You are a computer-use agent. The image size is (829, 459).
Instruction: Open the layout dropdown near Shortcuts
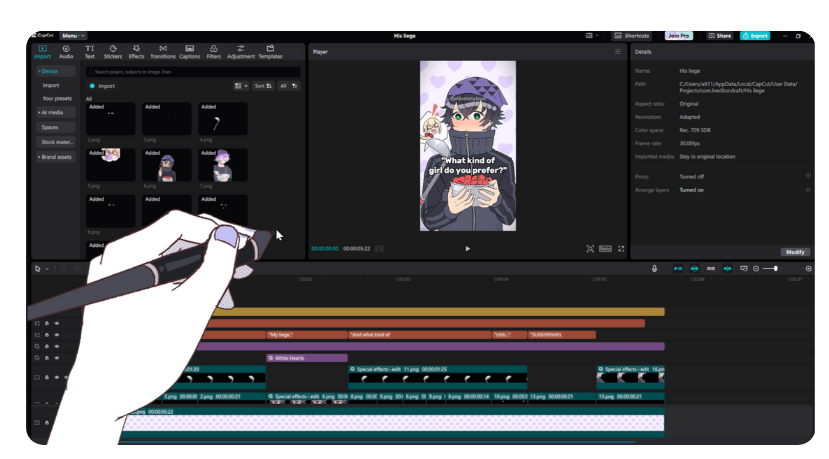pos(592,36)
